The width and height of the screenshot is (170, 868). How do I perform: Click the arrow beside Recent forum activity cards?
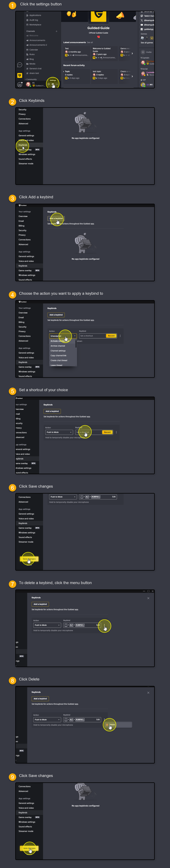pos(132,76)
